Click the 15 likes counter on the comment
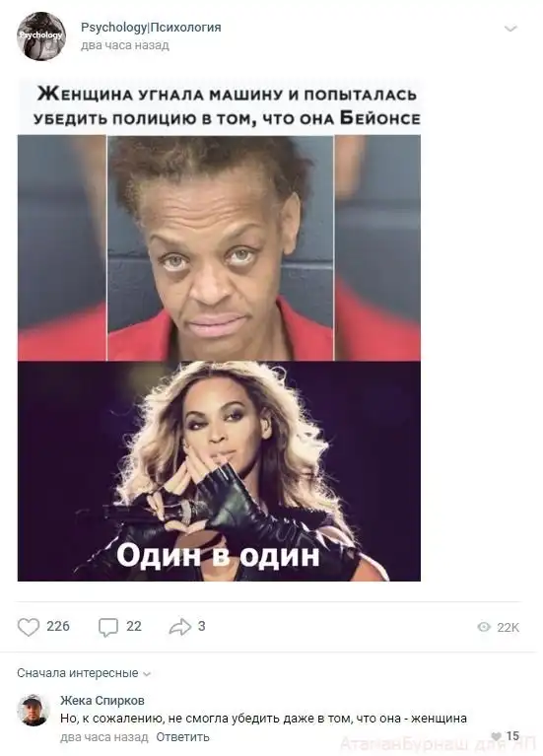 pyautogui.click(x=512, y=736)
